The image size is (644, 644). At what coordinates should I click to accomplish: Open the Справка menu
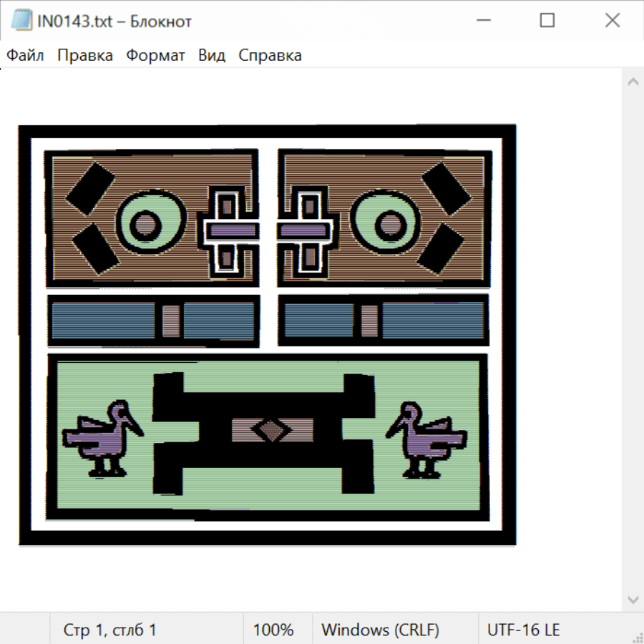[270, 56]
